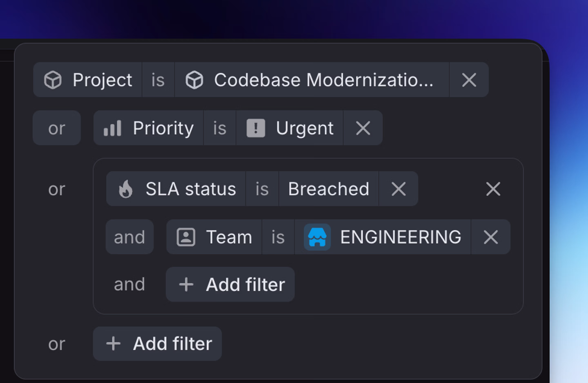Open the 'is' operator dropdown for SLA status
The width and height of the screenshot is (588, 383).
[x=262, y=189]
